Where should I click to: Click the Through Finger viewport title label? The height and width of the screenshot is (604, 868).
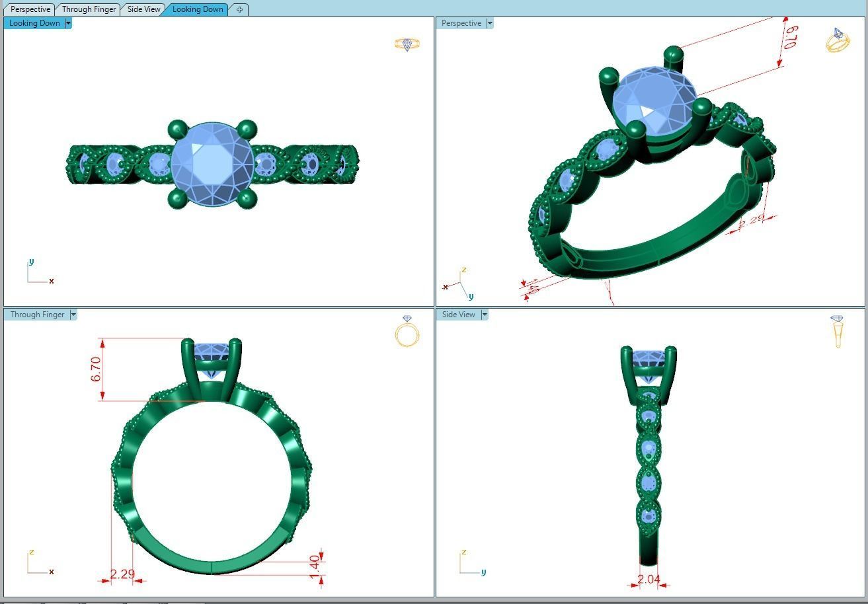[37, 315]
